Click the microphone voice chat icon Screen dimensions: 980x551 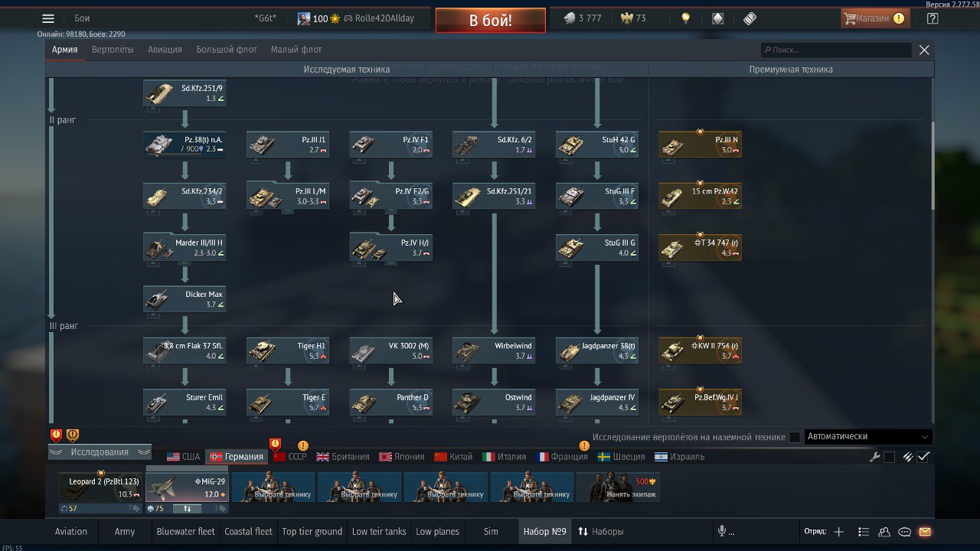721,531
